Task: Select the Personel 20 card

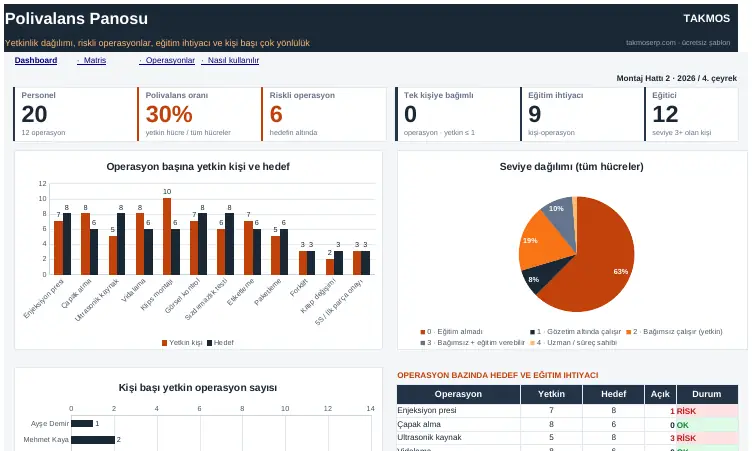Action: (x=75, y=114)
